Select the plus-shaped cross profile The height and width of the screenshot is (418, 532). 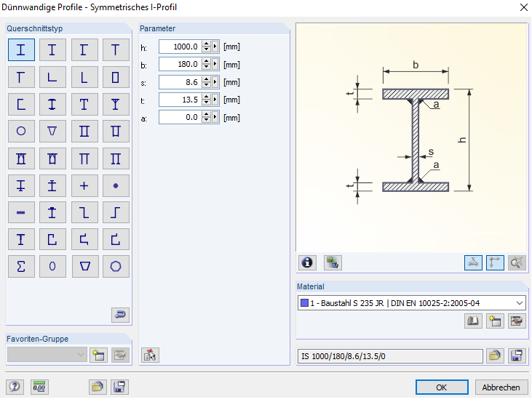(84, 185)
